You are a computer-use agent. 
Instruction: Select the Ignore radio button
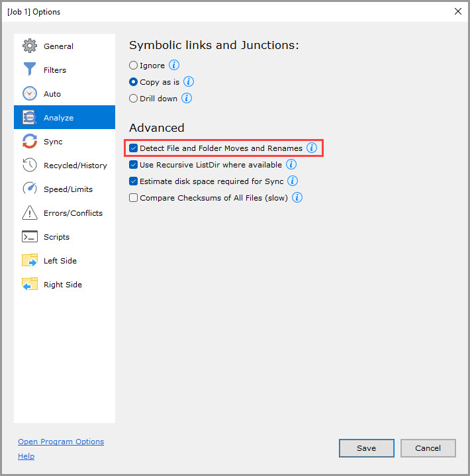tap(134, 66)
